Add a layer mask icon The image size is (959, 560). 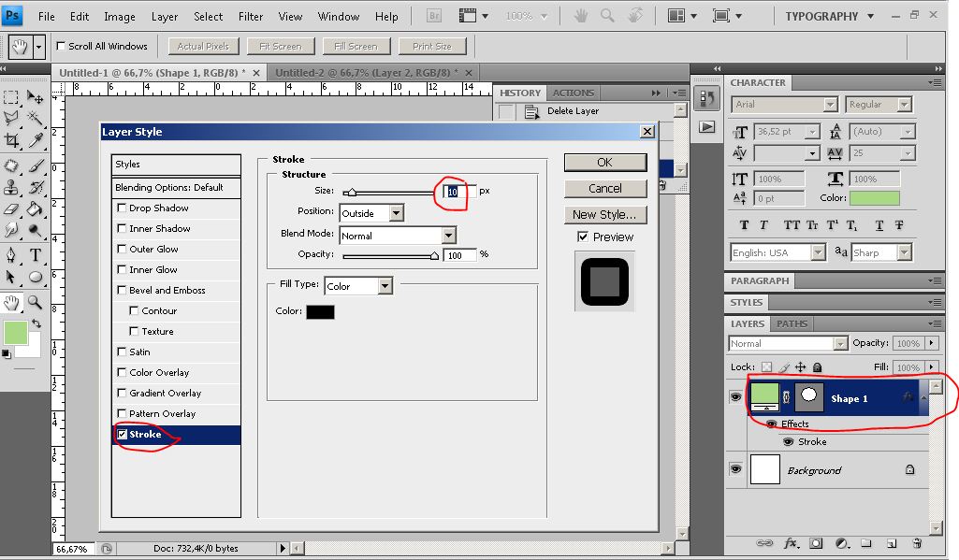(816, 543)
